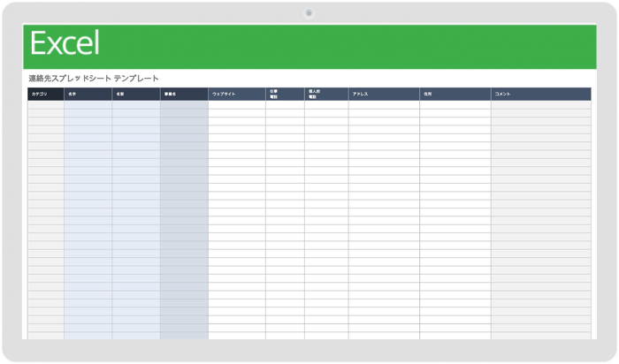The image size is (619, 364).
Task: Select the 名字 column header
Action: coord(88,94)
